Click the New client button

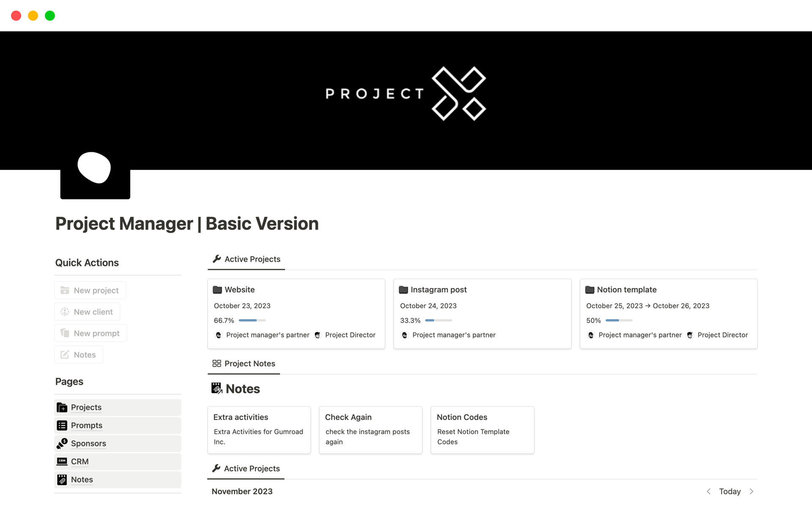pyautogui.click(x=87, y=312)
